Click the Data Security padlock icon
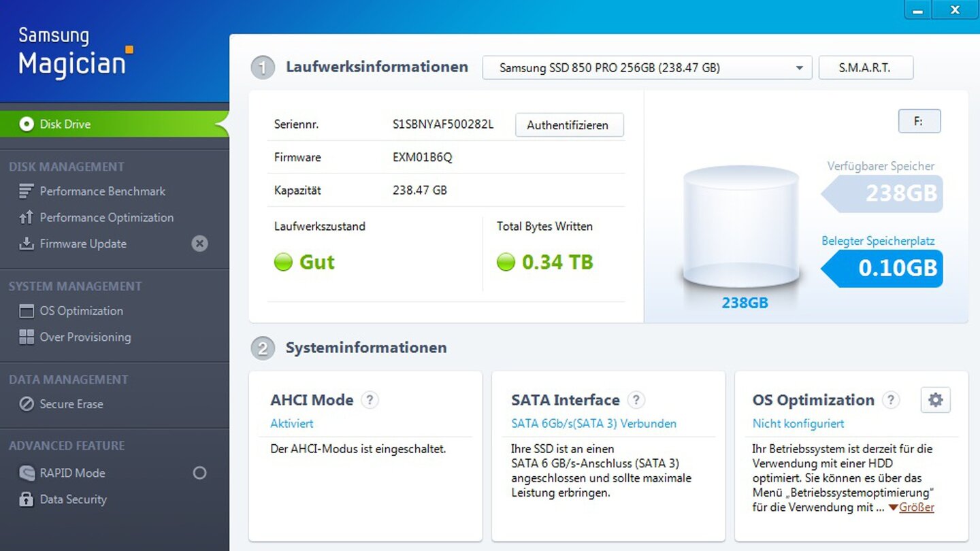Screen dimensions: 980x551 tap(27, 499)
